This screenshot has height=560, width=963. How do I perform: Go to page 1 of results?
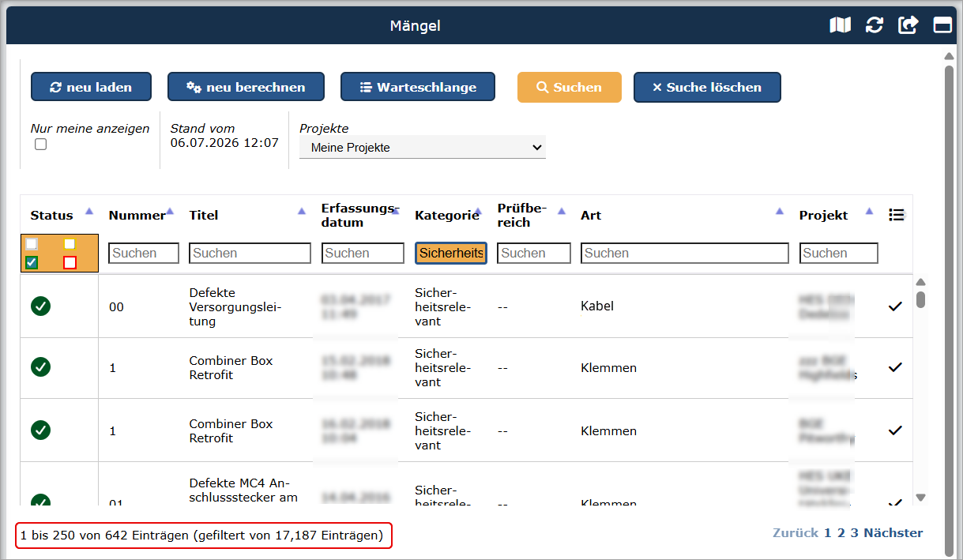(827, 533)
